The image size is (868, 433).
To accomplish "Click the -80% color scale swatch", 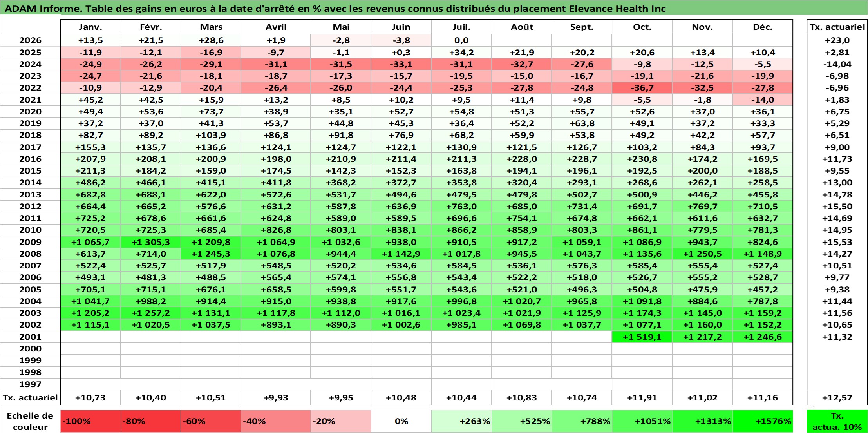I will pos(151,421).
